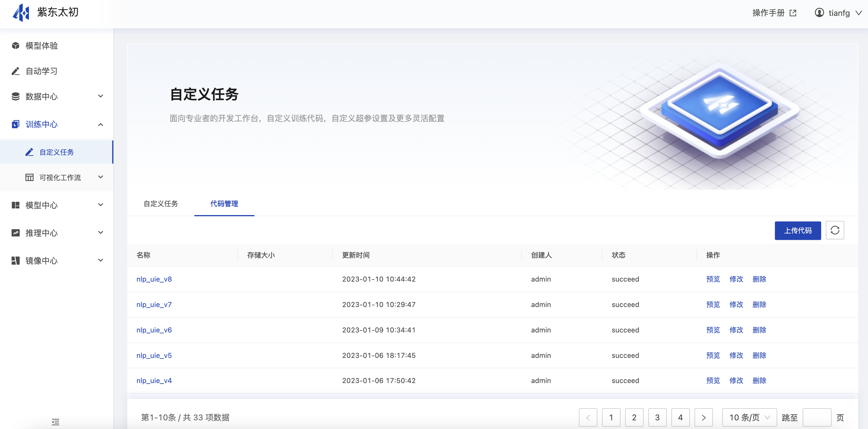Click the user avatar icon

pos(819,13)
